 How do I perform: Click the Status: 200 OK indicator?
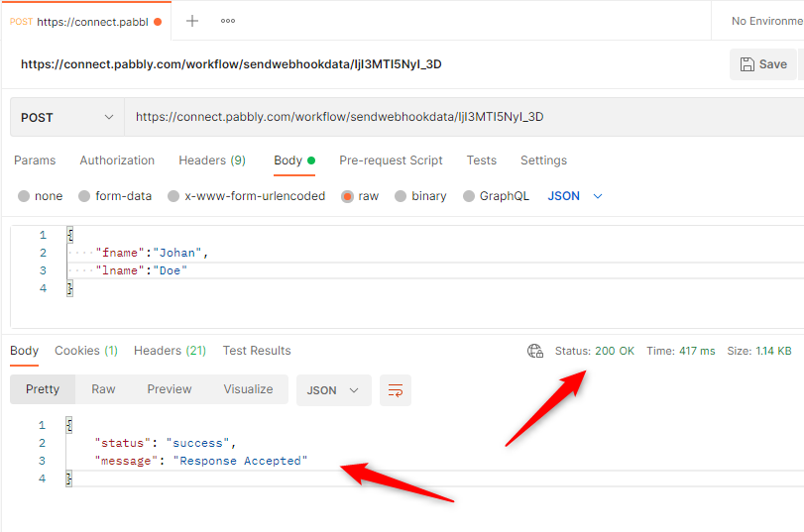[x=594, y=351]
